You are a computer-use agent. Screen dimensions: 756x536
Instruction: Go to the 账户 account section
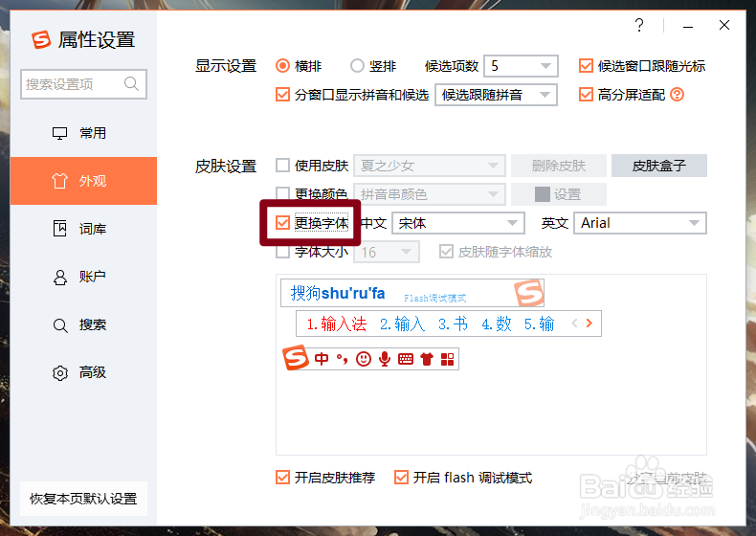83,277
